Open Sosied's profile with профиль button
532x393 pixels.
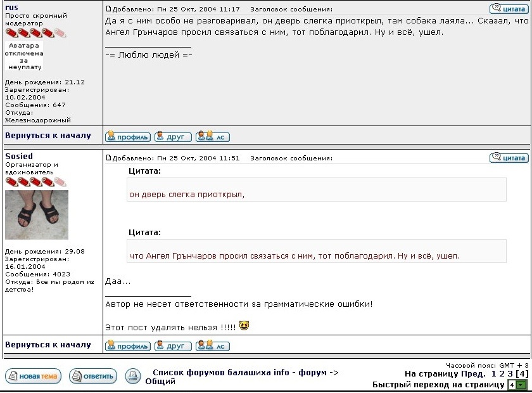tap(127, 346)
